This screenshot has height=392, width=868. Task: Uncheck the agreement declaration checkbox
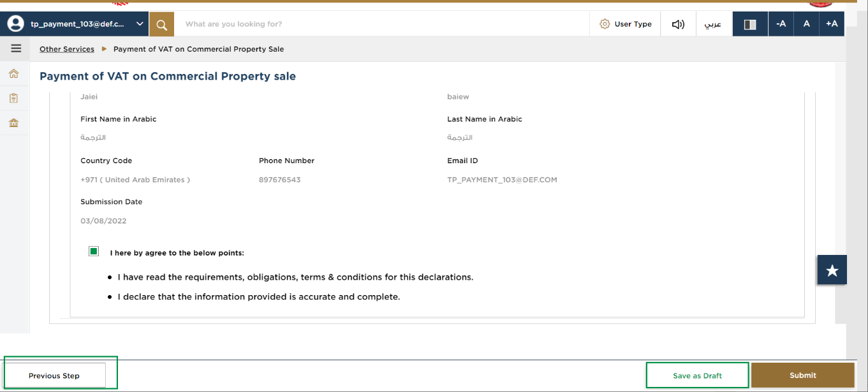point(94,251)
